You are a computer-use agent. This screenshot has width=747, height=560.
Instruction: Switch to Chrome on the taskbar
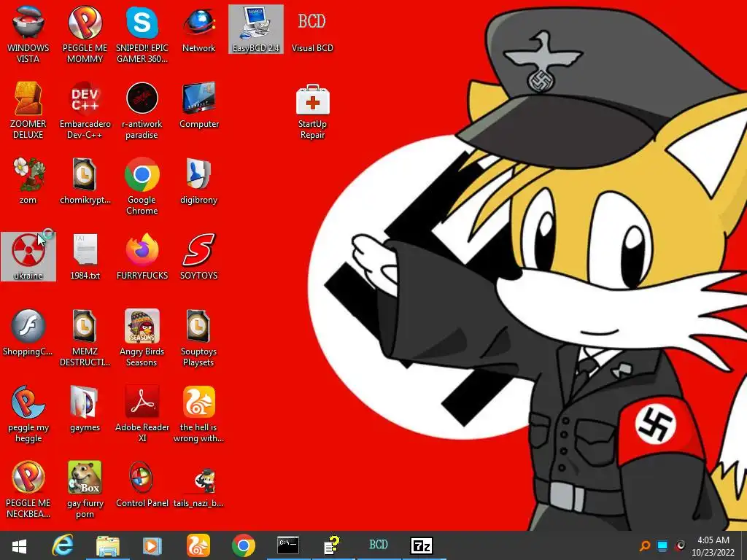[244, 545]
